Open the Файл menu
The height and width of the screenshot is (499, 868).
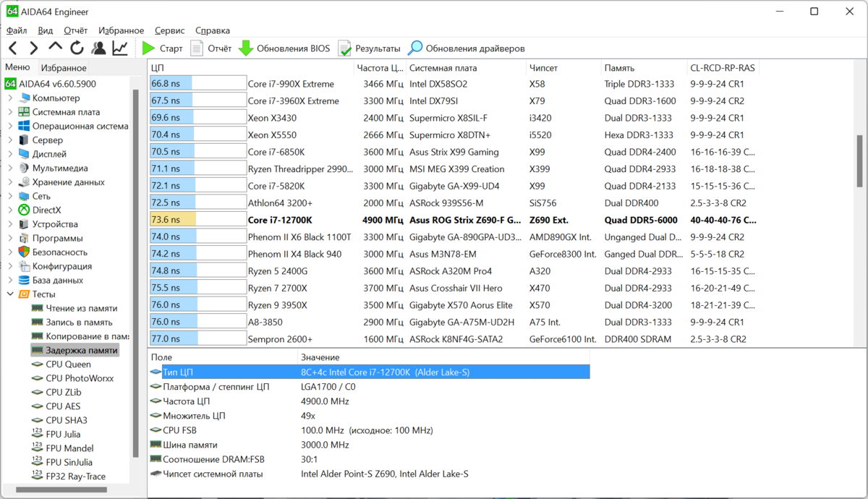point(17,30)
